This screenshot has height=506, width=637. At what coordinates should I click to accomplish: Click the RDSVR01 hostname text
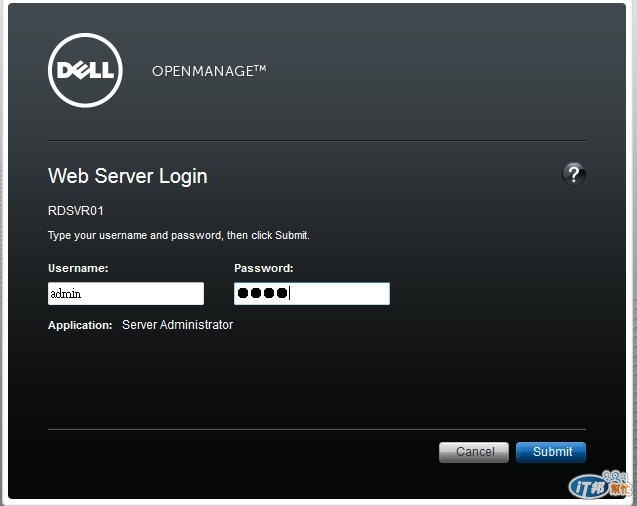(76, 211)
